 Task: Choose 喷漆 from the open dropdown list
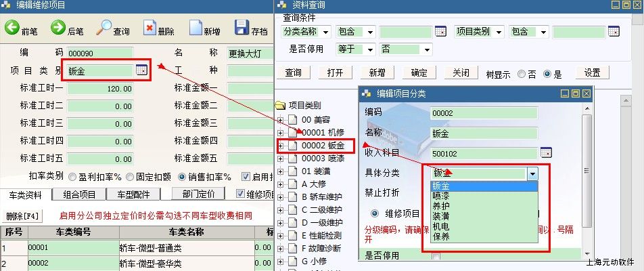pyautogui.click(x=440, y=196)
